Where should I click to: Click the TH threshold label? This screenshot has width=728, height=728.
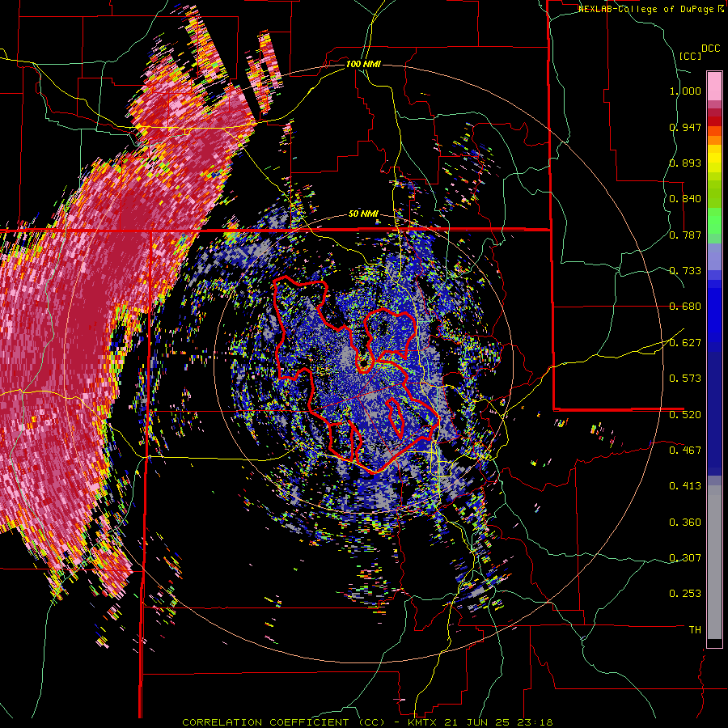click(x=695, y=630)
